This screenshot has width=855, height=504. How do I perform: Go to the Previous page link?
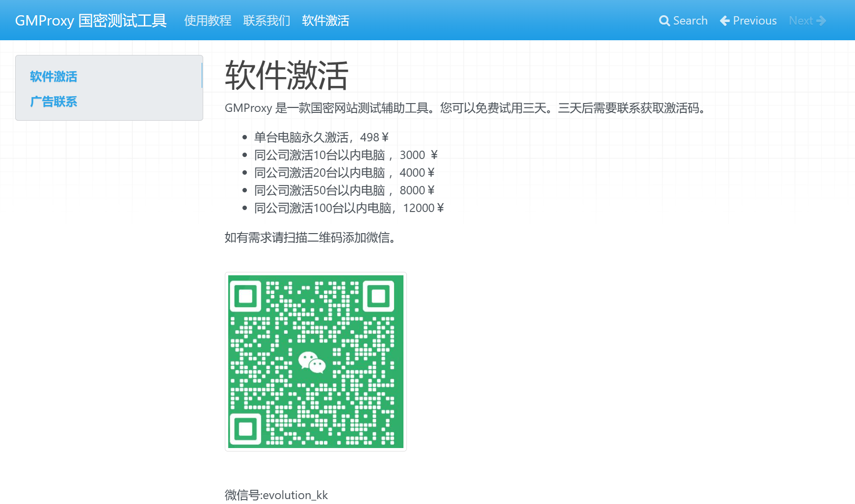[x=754, y=21]
